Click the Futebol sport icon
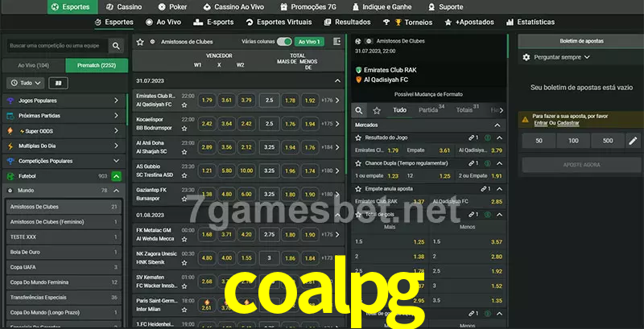The image size is (644, 329). coord(10,176)
